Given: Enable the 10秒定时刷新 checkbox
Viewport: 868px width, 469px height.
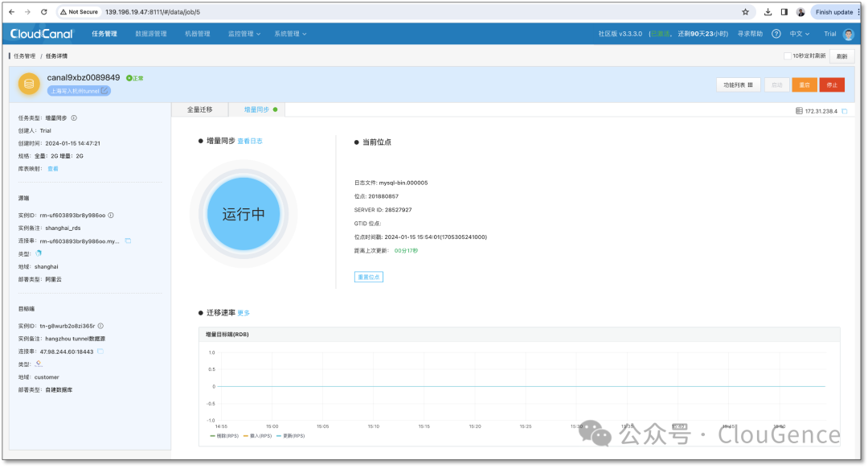Looking at the screenshot, I should point(787,56).
